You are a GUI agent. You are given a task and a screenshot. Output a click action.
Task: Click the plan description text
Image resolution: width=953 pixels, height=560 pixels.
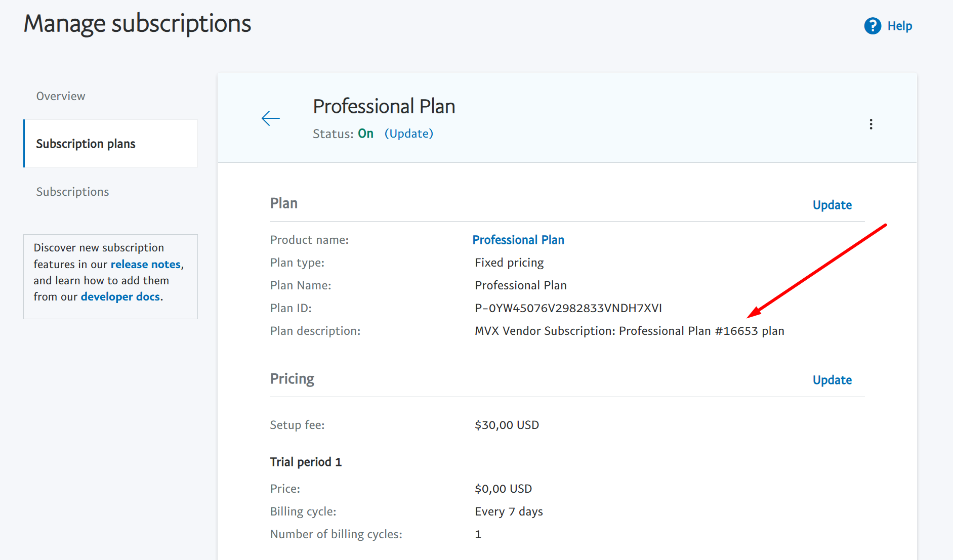click(x=630, y=331)
